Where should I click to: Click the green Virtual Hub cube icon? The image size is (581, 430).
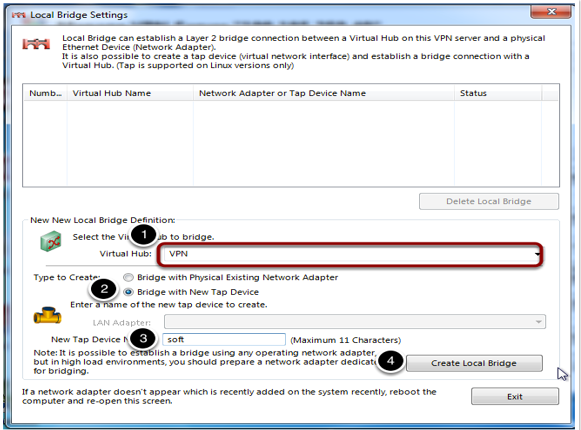51,241
